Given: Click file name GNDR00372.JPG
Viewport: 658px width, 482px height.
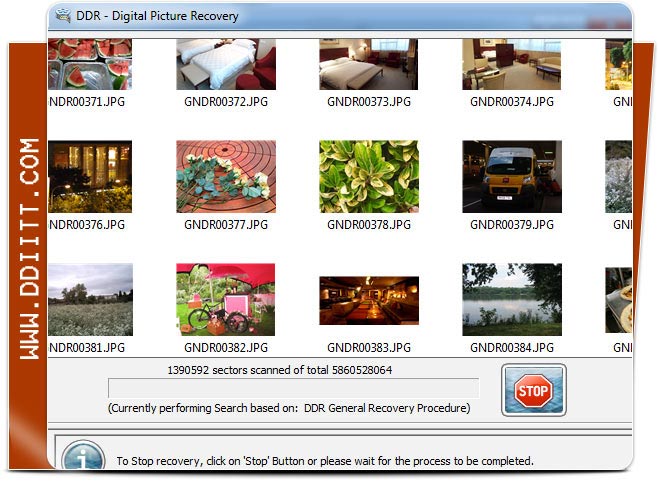Looking at the screenshot, I should [226, 102].
